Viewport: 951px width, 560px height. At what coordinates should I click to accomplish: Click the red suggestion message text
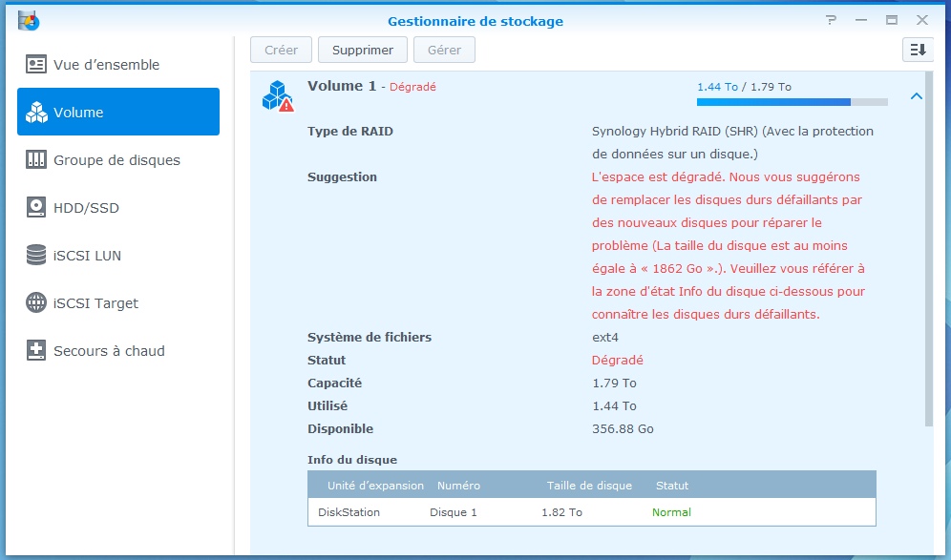(729, 245)
